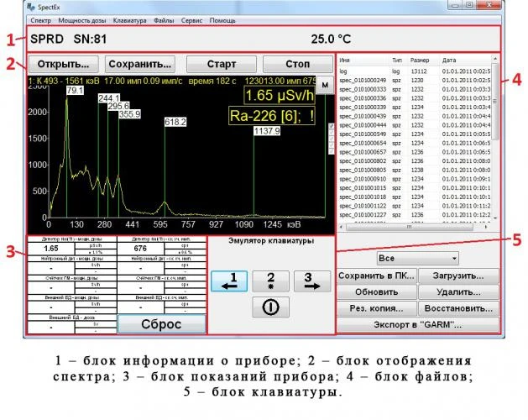528x420 pixels.
Task: Click the Загрузить... button
Action: (x=458, y=276)
